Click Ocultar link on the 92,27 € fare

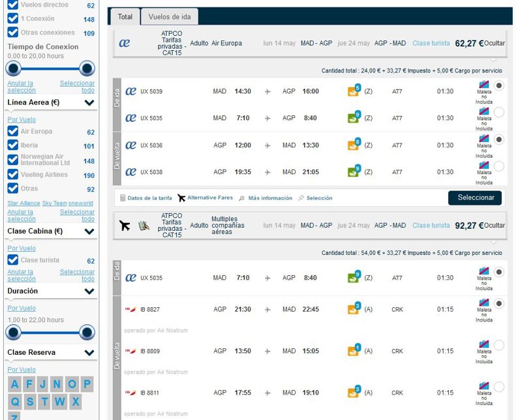click(x=495, y=226)
